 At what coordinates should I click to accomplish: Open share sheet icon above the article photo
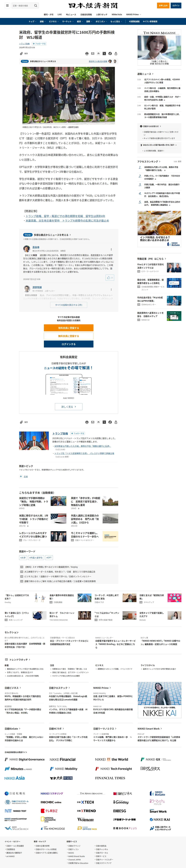pyautogui.click(x=115, y=54)
